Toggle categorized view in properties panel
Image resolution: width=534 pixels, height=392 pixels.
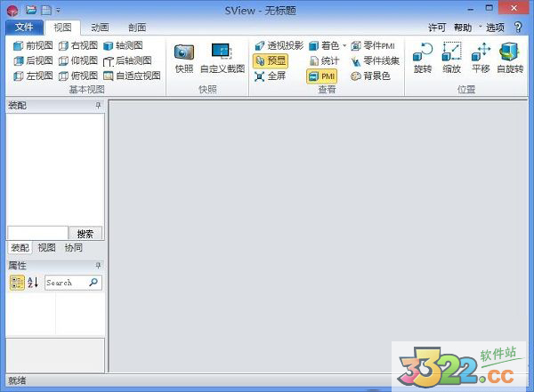[x=17, y=283]
